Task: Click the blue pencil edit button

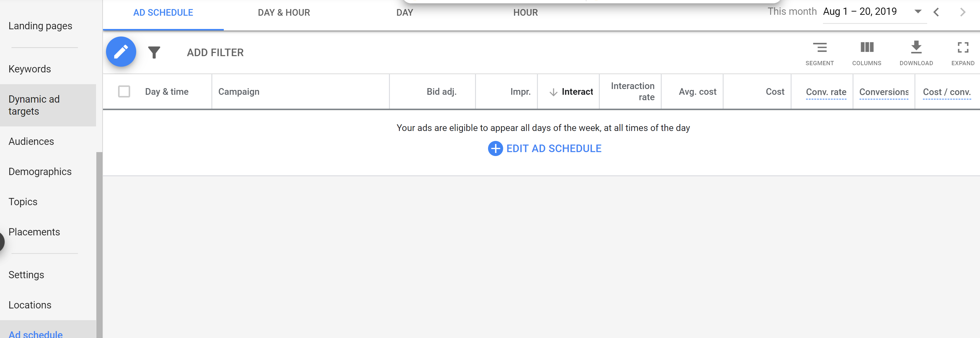Action: point(121,52)
